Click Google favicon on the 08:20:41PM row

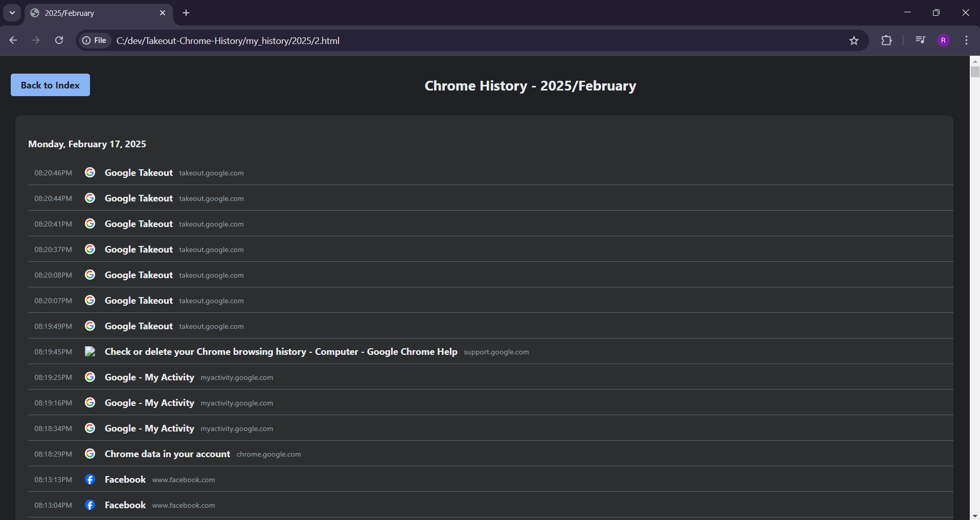click(90, 223)
